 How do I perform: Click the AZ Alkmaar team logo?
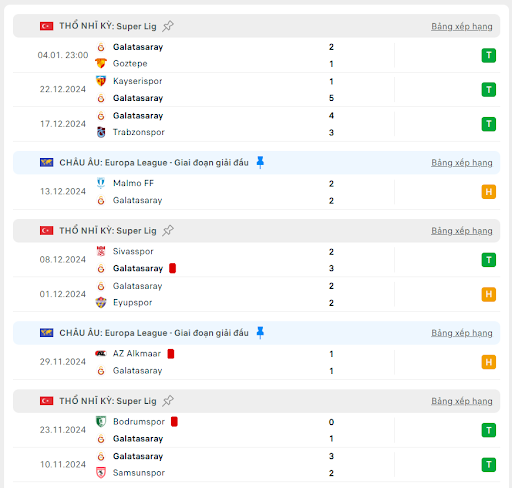pos(101,353)
